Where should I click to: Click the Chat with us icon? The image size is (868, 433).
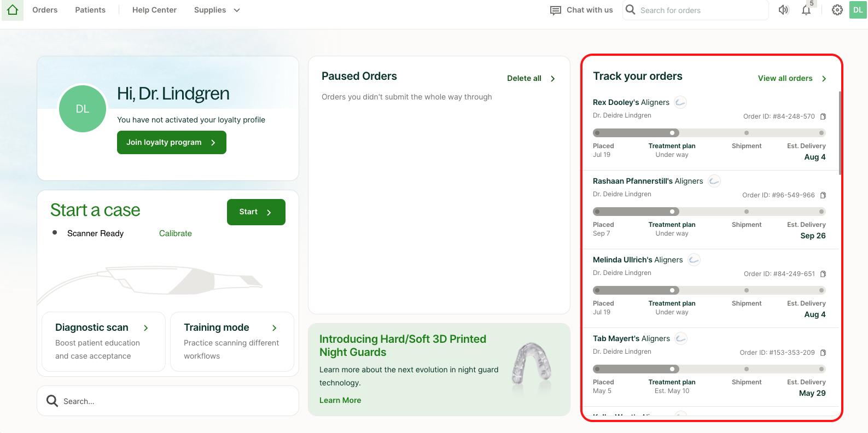click(x=556, y=10)
